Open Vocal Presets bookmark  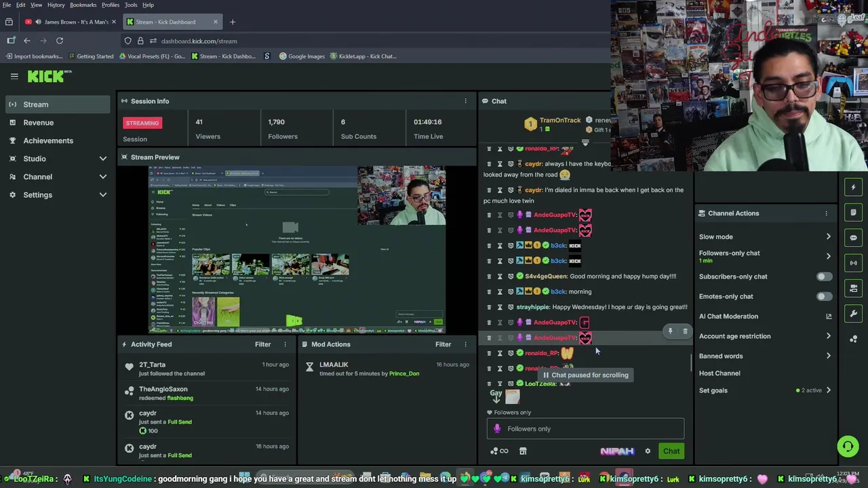[152, 56]
